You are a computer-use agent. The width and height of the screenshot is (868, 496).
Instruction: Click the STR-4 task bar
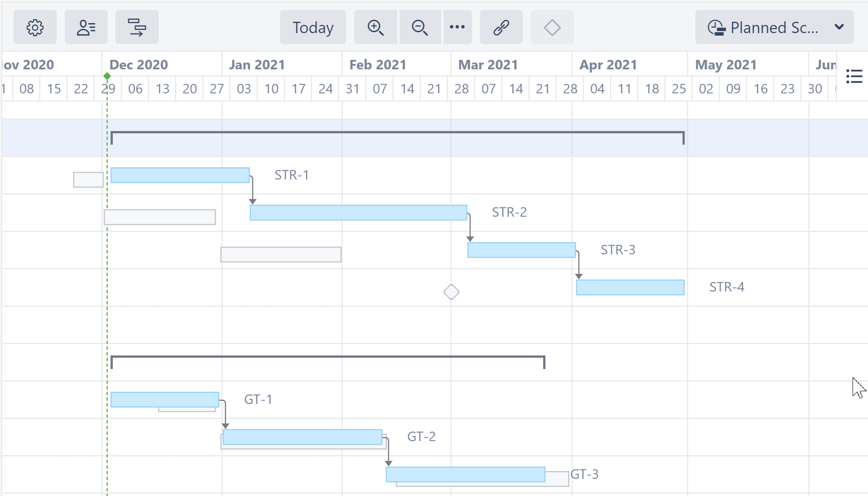(x=630, y=287)
